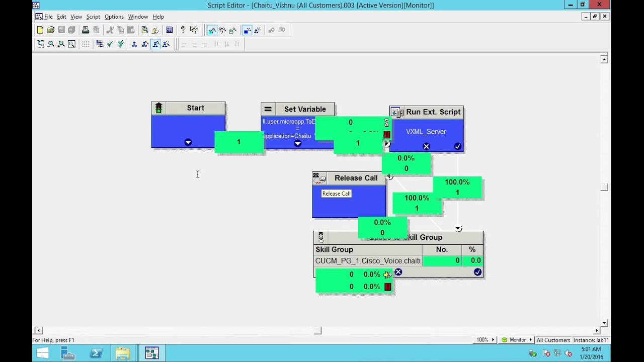Click the horizontal scrollbar right arrow
Image resolution: width=644 pixels, height=362 pixels.
(597, 330)
